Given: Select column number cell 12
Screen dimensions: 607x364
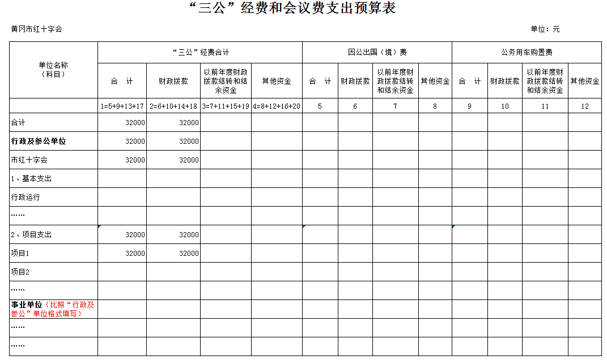Looking at the screenshot, I should point(585,106).
